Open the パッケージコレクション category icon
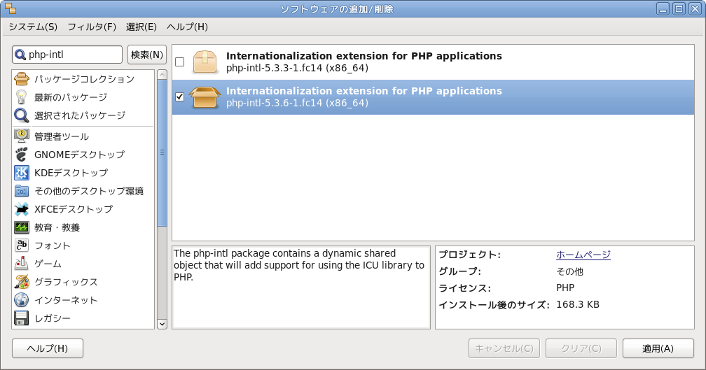The width and height of the screenshot is (706, 370). pyautogui.click(x=22, y=79)
